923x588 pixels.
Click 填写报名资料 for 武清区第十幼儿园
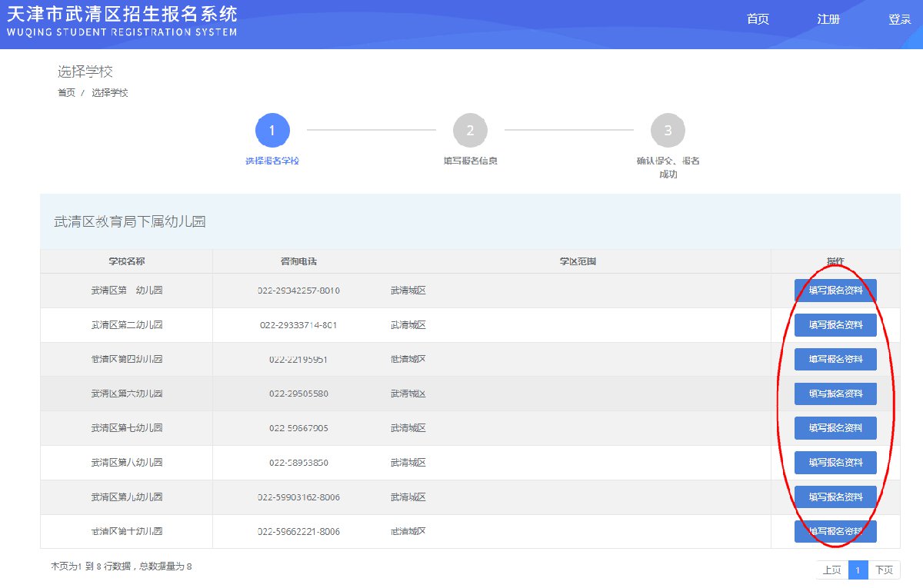[835, 531]
